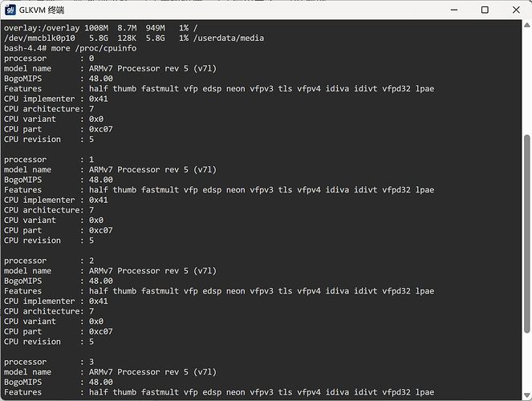Screen dimensions: 532x401
Task: Click the GLKVM app icon in title bar
Action: tap(10, 10)
